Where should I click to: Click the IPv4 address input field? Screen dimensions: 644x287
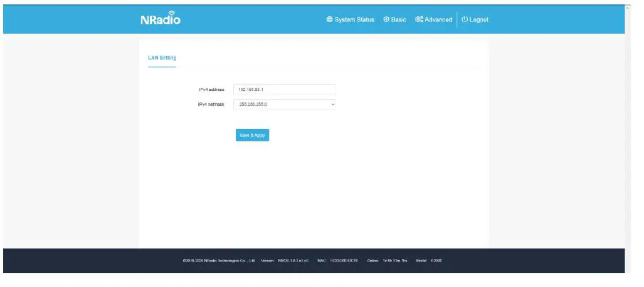pos(284,90)
